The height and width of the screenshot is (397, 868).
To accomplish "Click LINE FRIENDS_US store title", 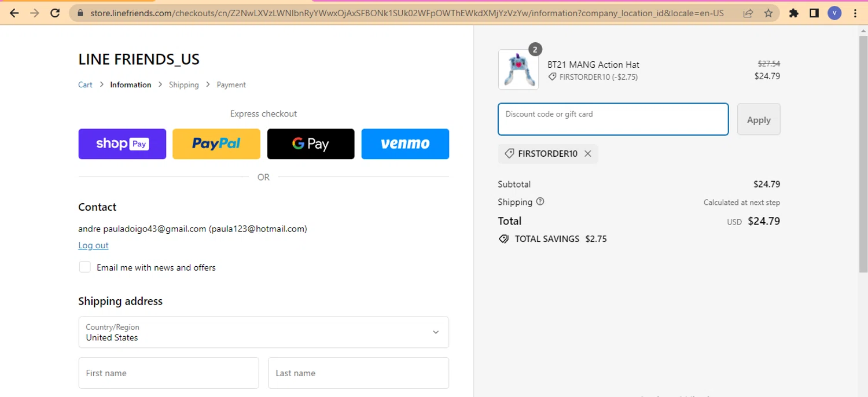I will tap(139, 59).
